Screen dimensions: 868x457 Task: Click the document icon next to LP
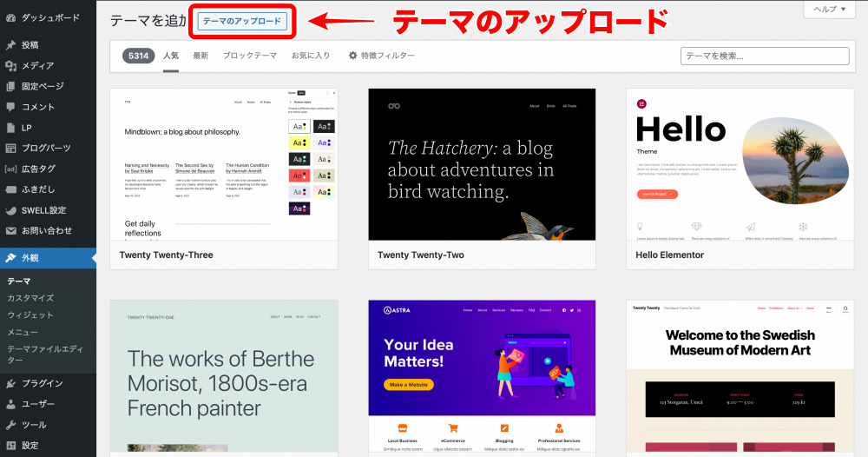coord(10,128)
